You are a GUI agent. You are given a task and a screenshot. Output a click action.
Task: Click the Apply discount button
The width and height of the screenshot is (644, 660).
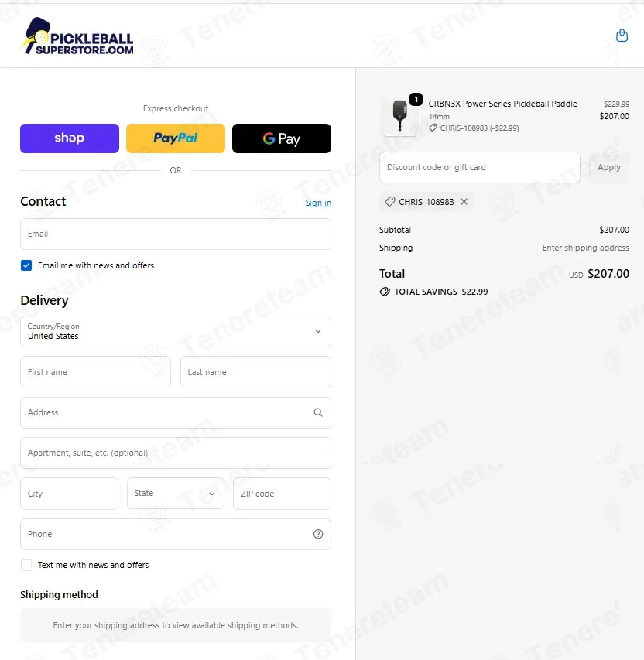point(609,168)
